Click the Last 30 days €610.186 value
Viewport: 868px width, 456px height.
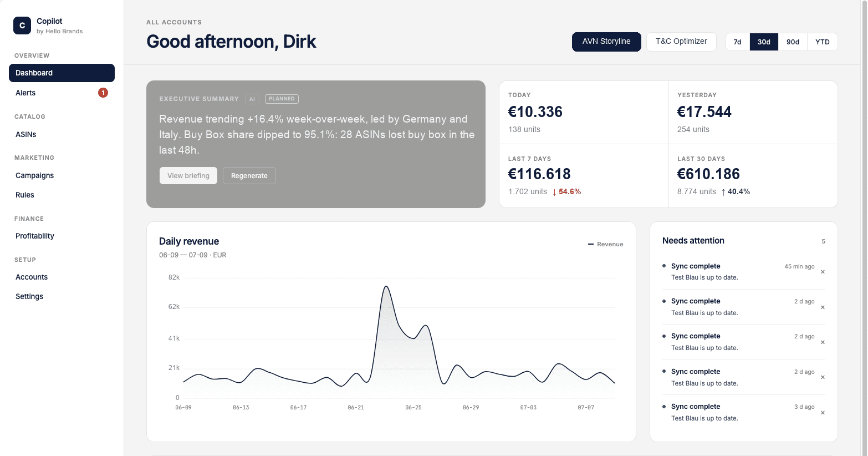pyautogui.click(x=708, y=174)
